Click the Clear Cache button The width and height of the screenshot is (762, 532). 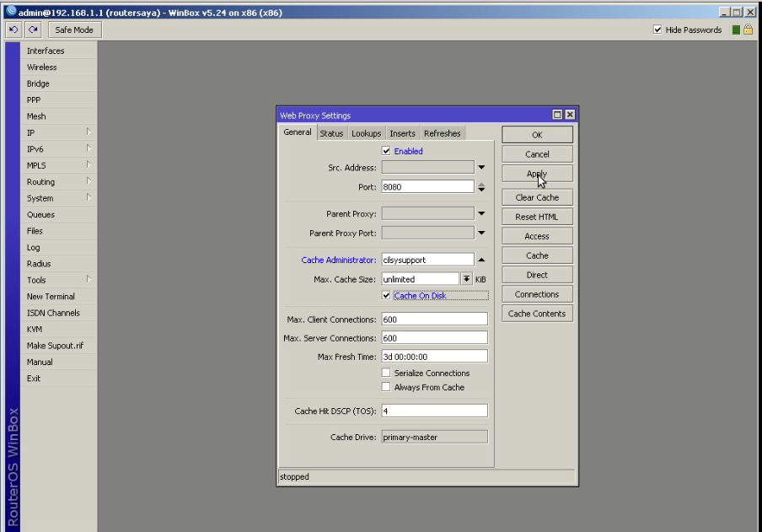click(537, 196)
